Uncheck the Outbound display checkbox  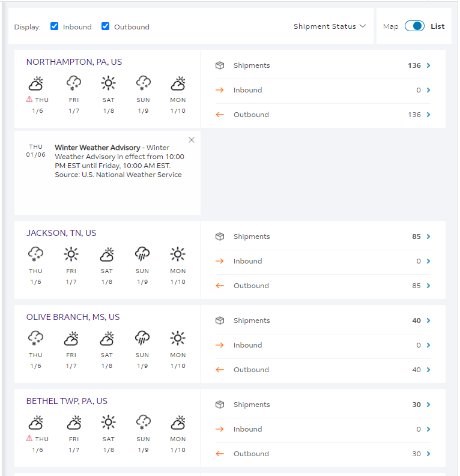(x=105, y=26)
